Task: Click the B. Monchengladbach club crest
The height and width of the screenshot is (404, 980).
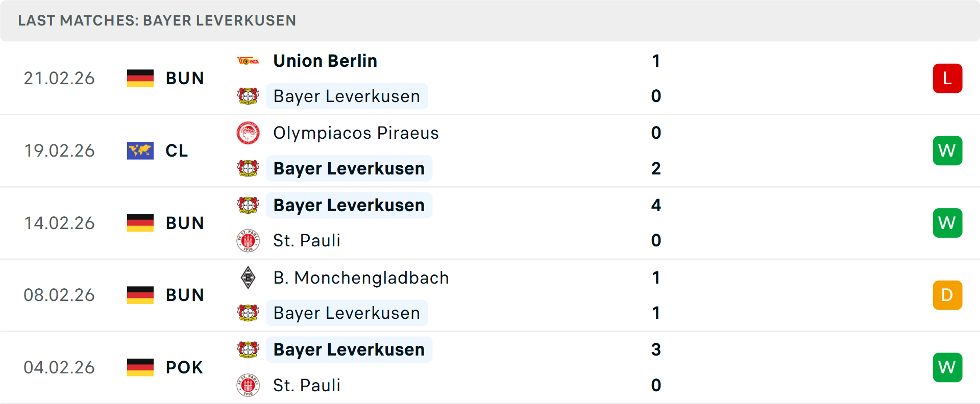Action: click(x=248, y=277)
